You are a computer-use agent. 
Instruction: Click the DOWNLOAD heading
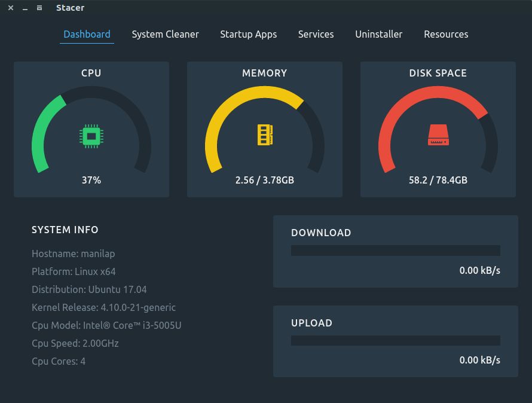point(322,233)
